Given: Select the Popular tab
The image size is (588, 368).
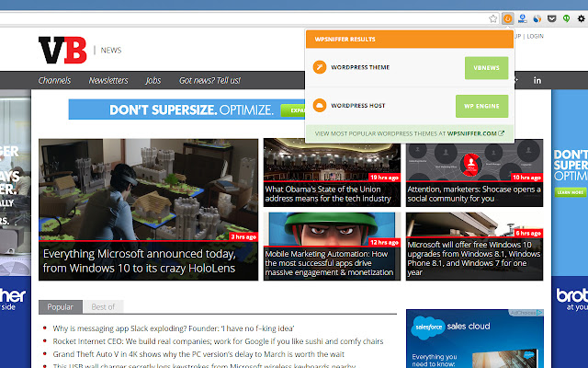Looking at the screenshot, I should point(61,307).
